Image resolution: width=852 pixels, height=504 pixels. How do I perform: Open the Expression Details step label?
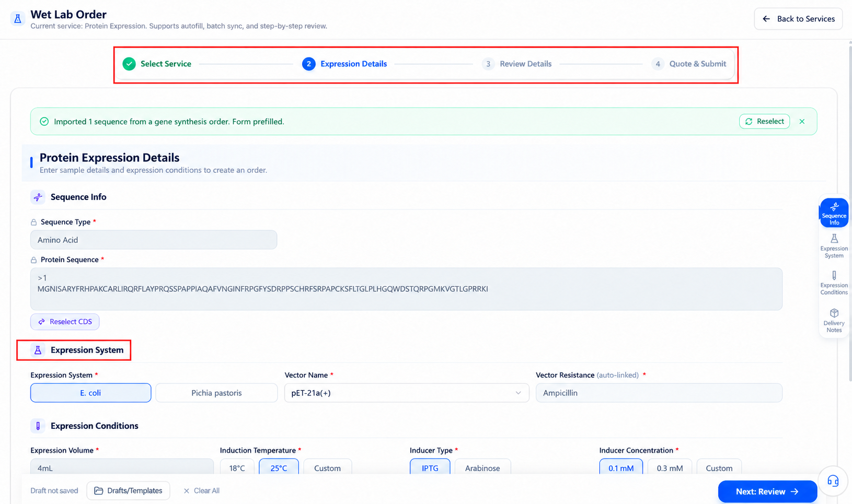coord(354,64)
